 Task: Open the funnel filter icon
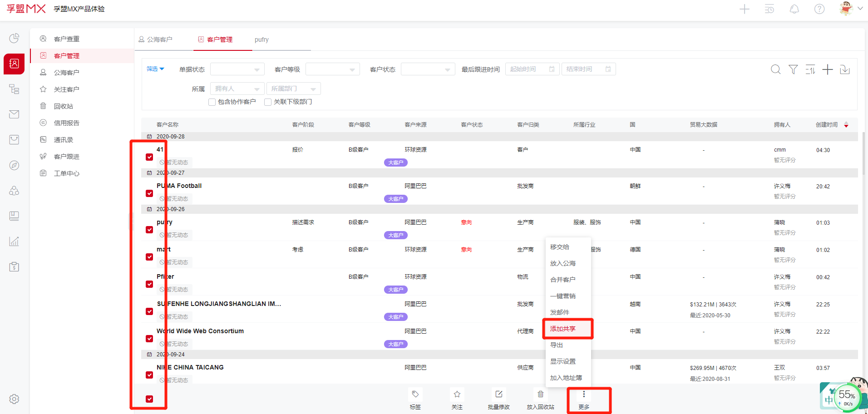(x=793, y=69)
